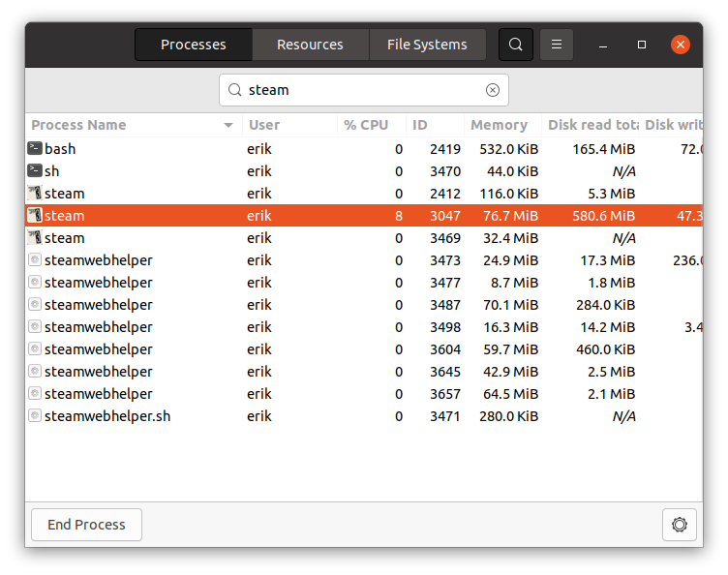Viewport: 728px width, 575px height.
Task: Click disk read value 14.2 MiB
Action: point(608,327)
